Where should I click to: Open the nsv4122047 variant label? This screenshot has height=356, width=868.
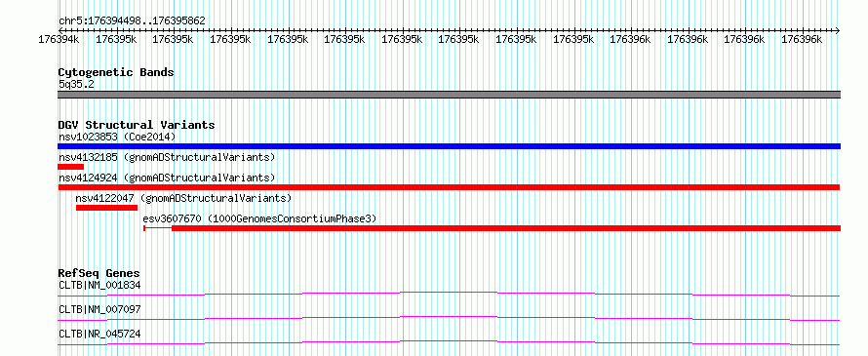click(x=183, y=198)
